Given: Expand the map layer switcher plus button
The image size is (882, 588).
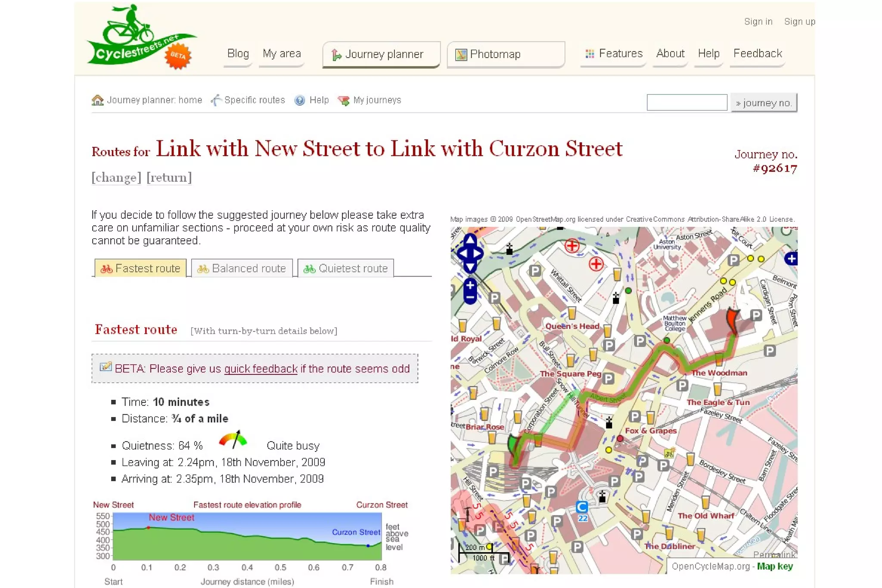Looking at the screenshot, I should tap(792, 258).
